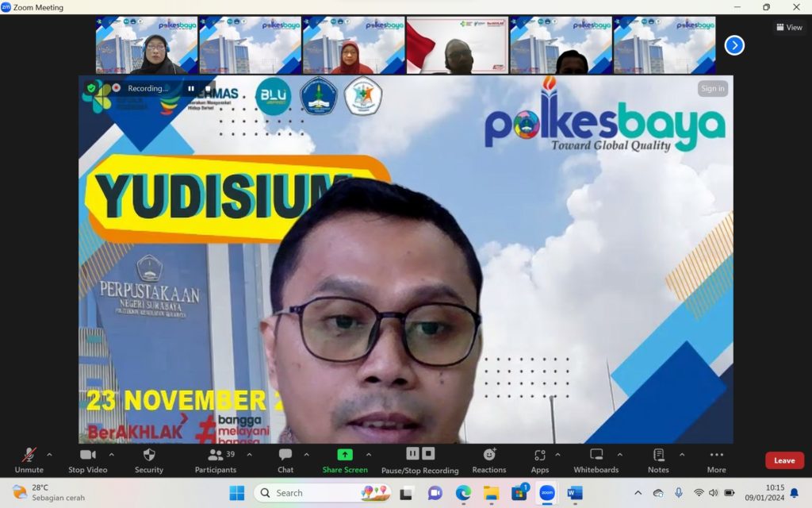Open the Zoom Apps panel
This screenshot has height=508, width=812.
tap(539, 460)
